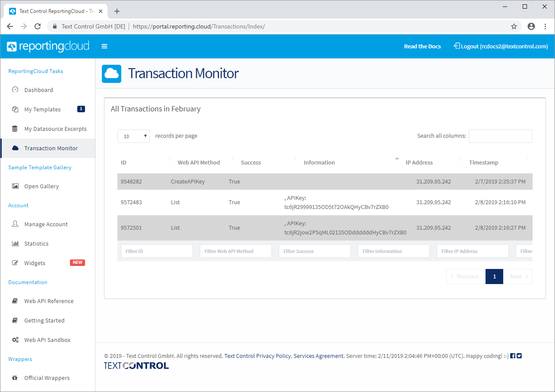Focus the Filter IP Address field

pos(473,251)
